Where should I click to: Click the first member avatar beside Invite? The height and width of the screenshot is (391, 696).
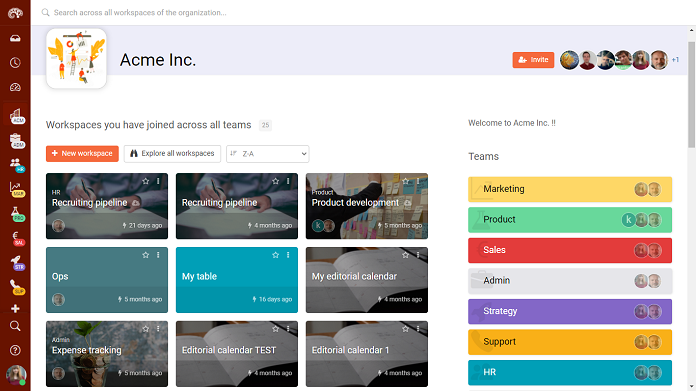(569, 60)
